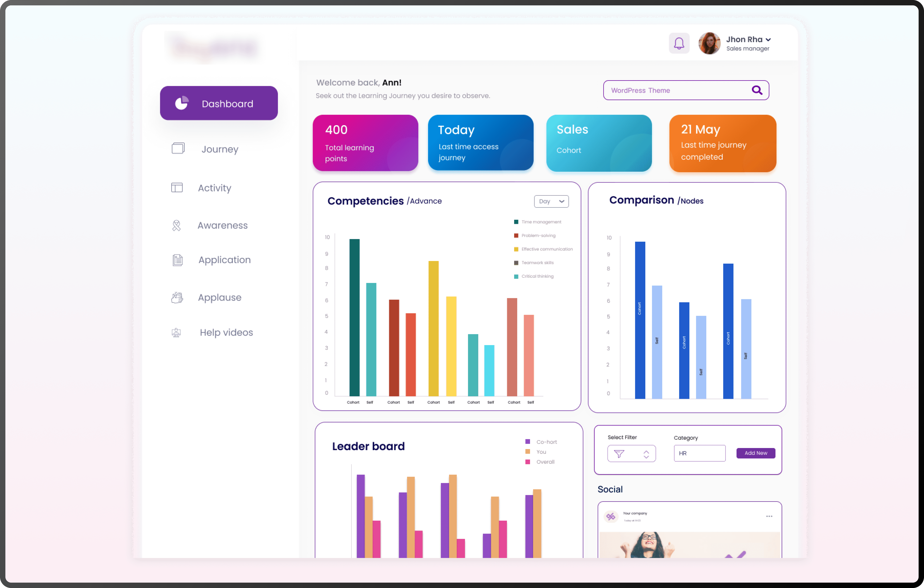Click the Overall legend swatch
The height and width of the screenshot is (588, 924).
click(528, 462)
